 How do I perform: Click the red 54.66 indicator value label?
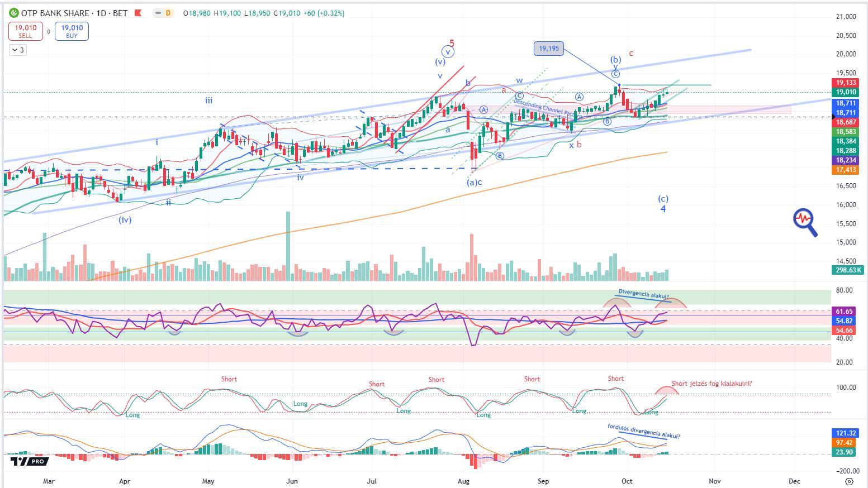(x=844, y=331)
